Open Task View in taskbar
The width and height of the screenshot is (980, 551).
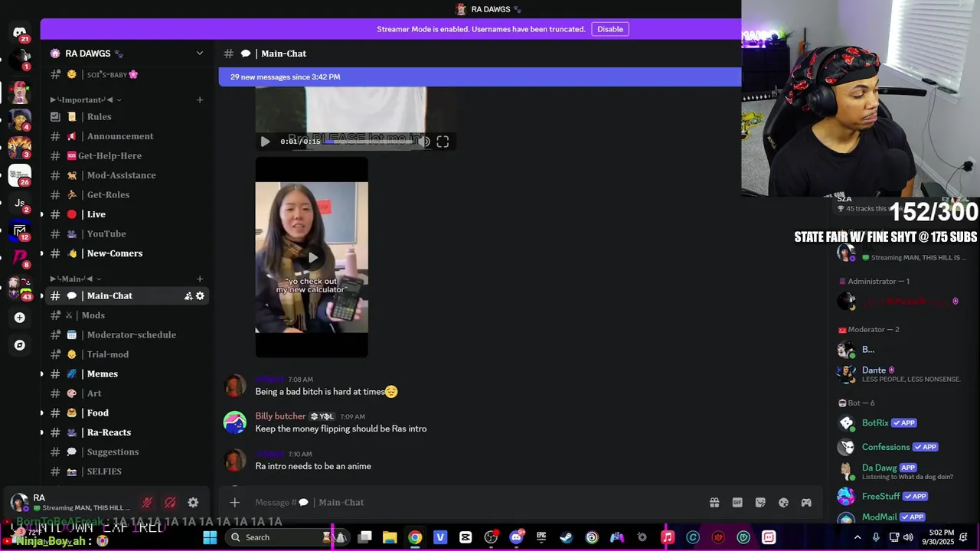coord(364,537)
